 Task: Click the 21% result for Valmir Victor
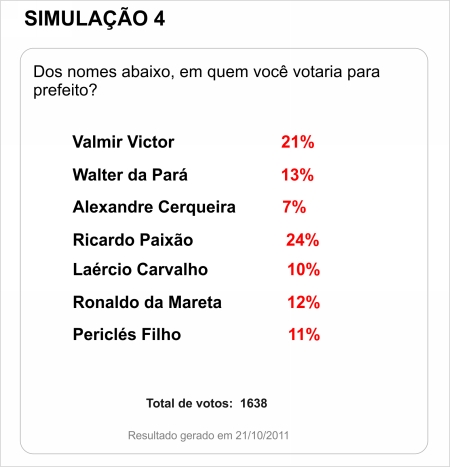click(x=298, y=142)
